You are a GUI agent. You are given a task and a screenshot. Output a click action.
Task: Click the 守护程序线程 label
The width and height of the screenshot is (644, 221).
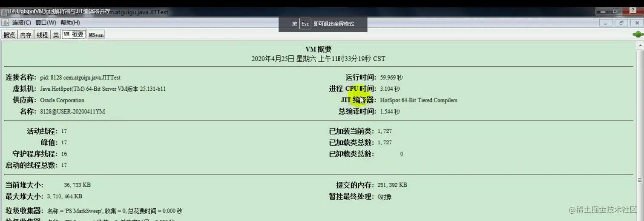click(x=35, y=154)
